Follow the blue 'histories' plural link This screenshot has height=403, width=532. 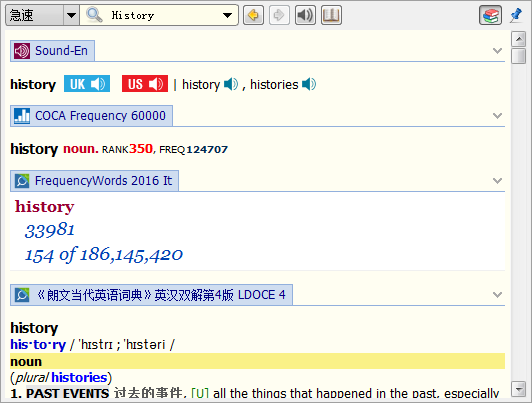coord(79,377)
